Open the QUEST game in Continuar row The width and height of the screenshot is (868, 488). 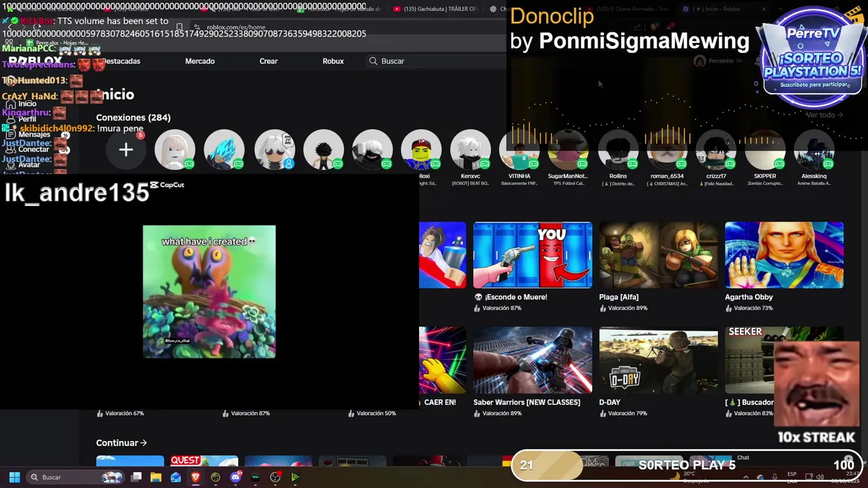[204, 462]
